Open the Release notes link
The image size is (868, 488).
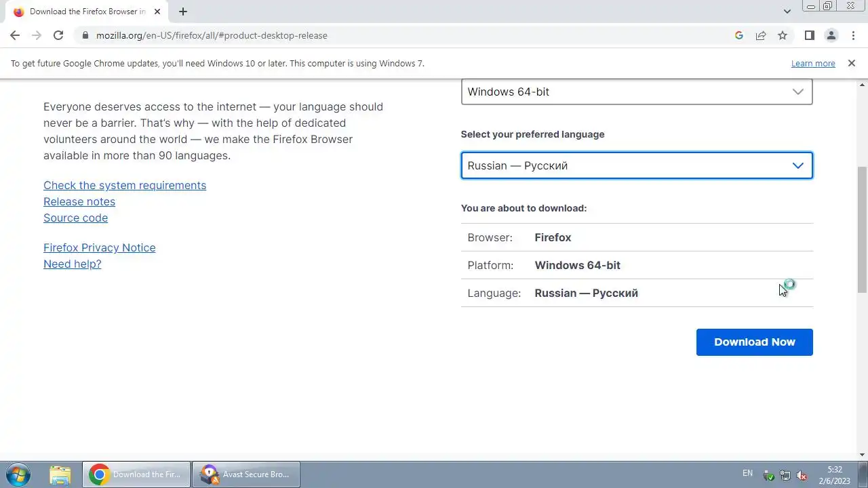pos(79,201)
